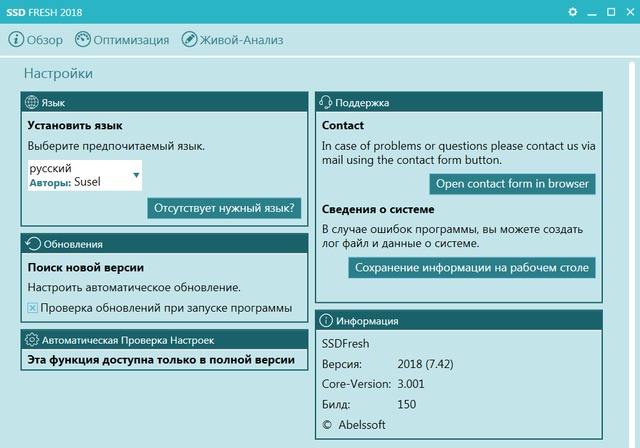Open settings via title bar gear icon
640x448 pixels.
(x=573, y=11)
